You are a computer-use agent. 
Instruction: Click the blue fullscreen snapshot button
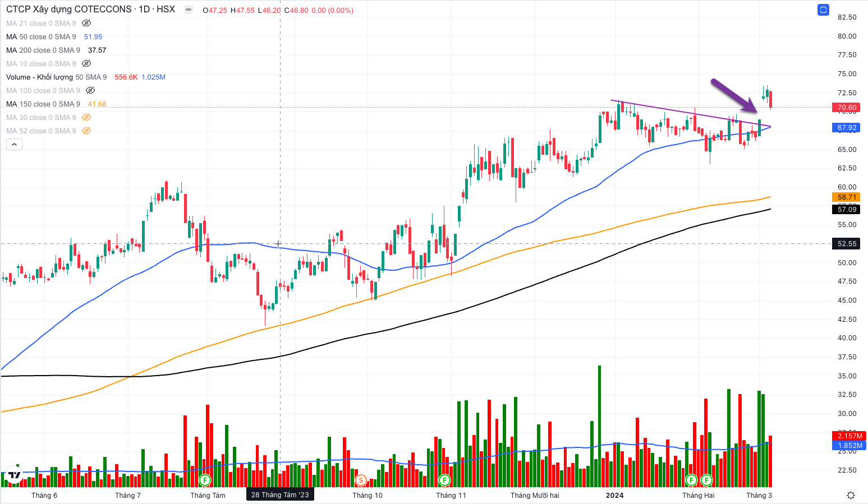point(823,10)
